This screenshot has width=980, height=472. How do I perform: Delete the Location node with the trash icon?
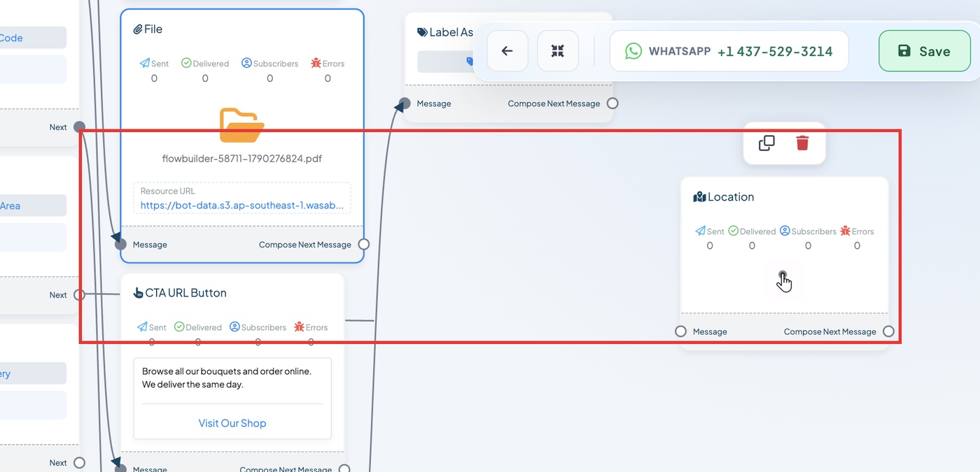pyautogui.click(x=802, y=143)
